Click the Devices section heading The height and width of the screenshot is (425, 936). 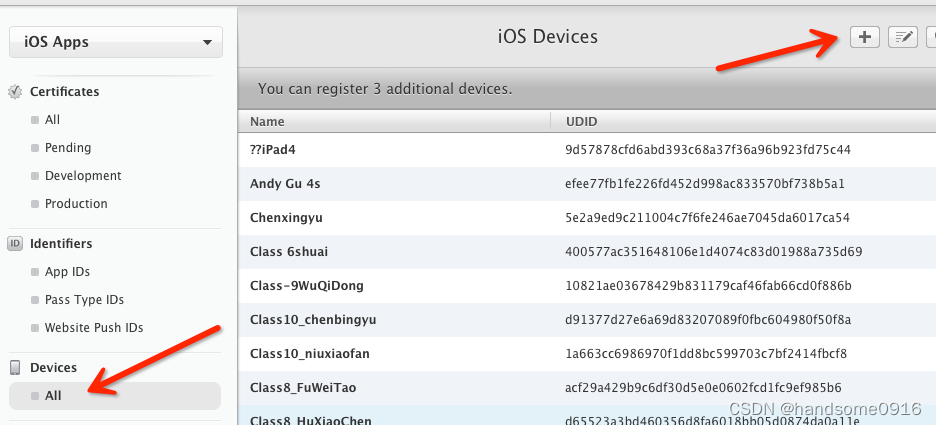[x=53, y=368]
